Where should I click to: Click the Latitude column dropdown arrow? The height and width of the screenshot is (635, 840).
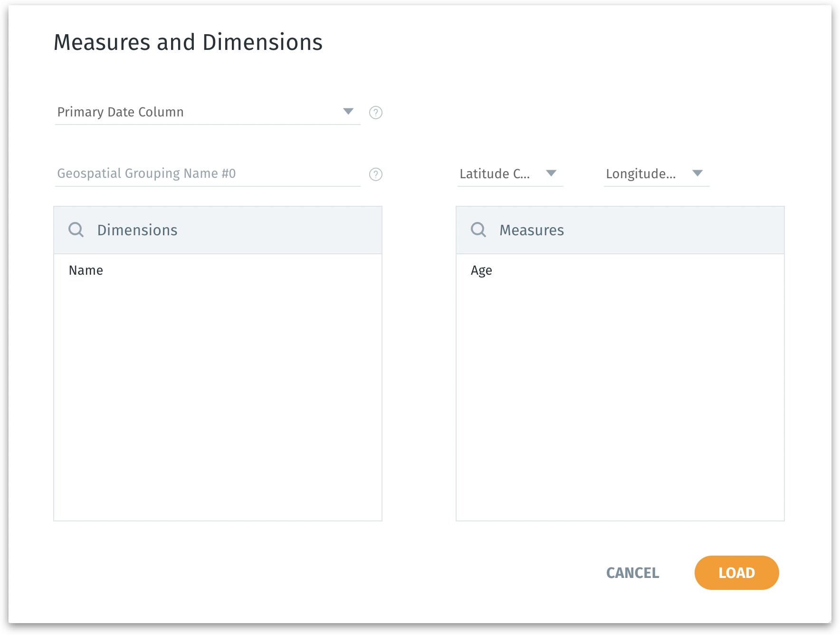point(551,173)
